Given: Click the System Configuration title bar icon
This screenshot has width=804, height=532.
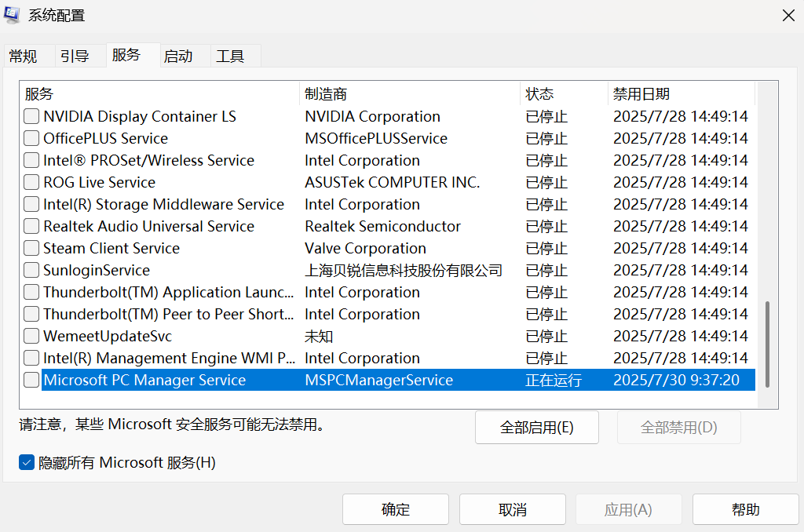Looking at the screenshot, I should [x=12, y=15].
